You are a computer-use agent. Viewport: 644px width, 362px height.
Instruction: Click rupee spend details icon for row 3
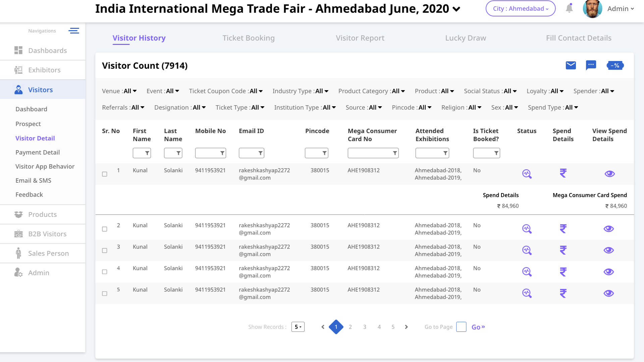[563, 250]
